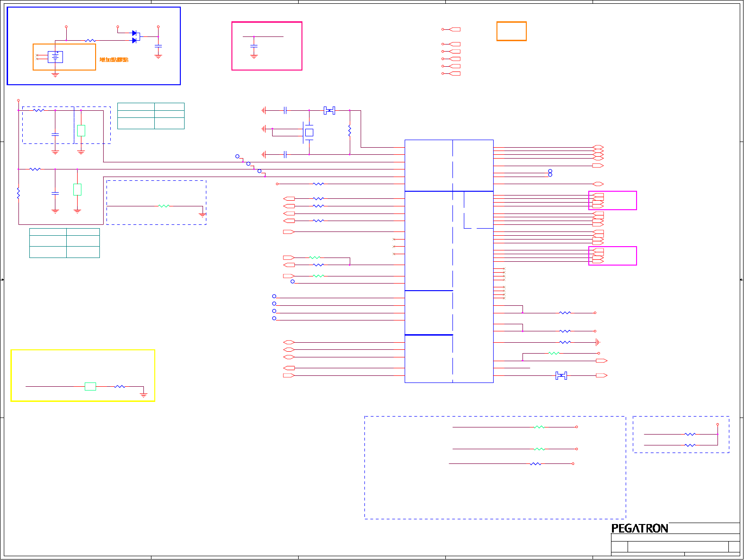The width and height of the screenshot is (744, 560).
Task: Click the PEGATRON logo in the title block
Action: coord(639,528)
